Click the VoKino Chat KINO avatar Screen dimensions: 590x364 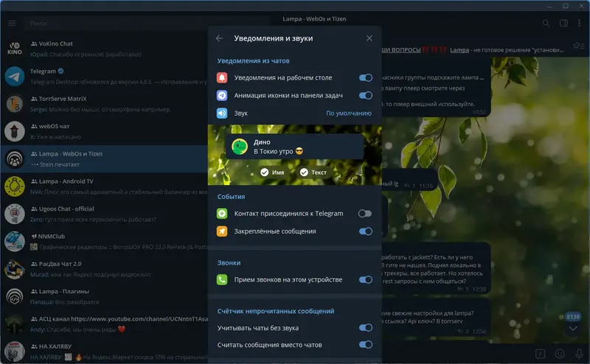pos(14,49)
